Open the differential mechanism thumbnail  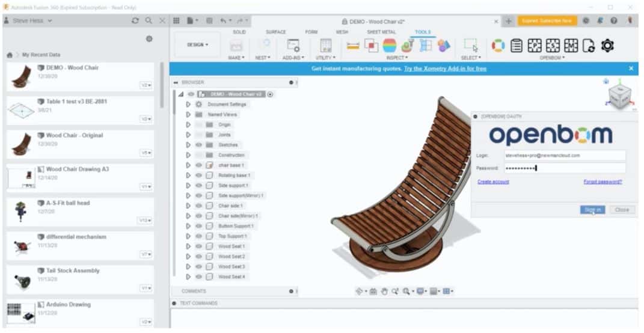pos(22,245)
